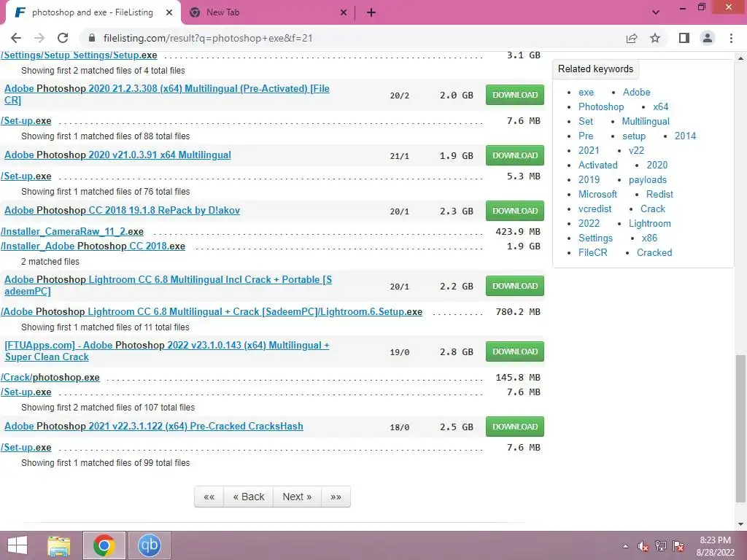Click 'Showing first 1 matched files of 88 total files'

(105, 136)
